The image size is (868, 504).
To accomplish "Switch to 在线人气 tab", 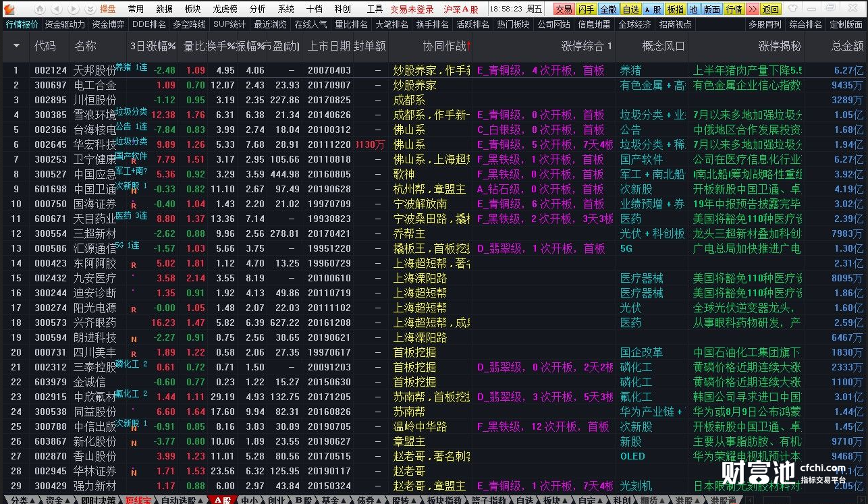I will coord(311,24).
